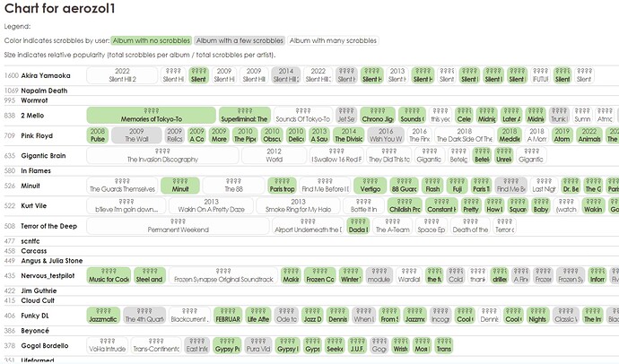Click the In Flames artist name
Image resolution: width=619 pixels, height=364 pixels.
click(x=36, y=170)
